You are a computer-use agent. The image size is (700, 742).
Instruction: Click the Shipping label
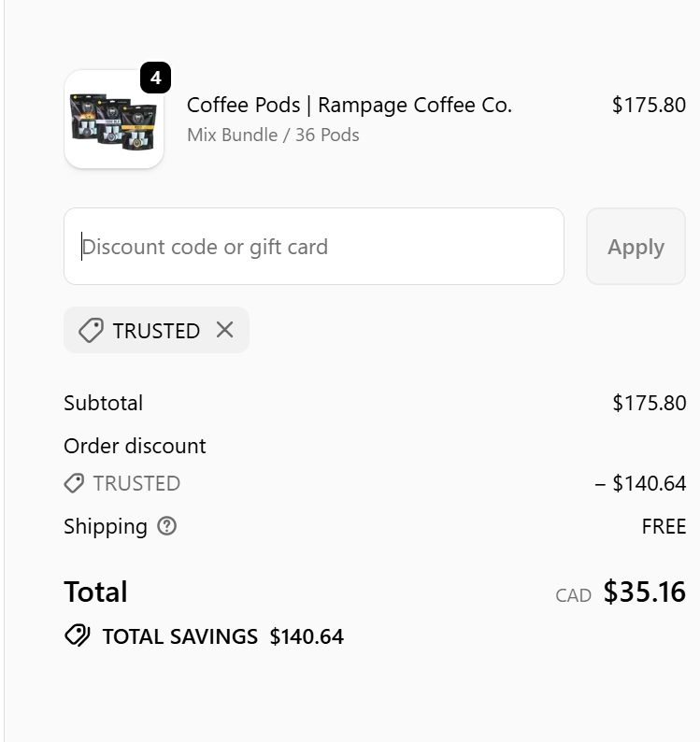click(106, 526)
